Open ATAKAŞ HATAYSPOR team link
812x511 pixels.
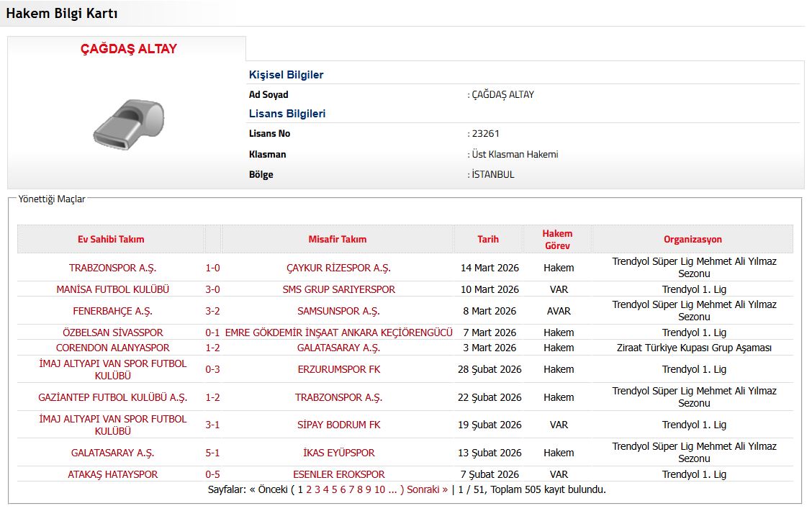(x=112, y=474)
